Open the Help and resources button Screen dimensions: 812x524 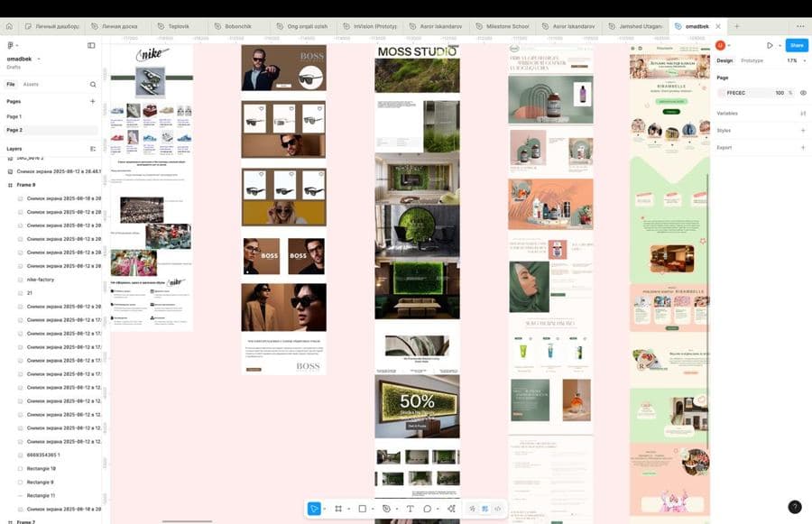pos(794,506)
